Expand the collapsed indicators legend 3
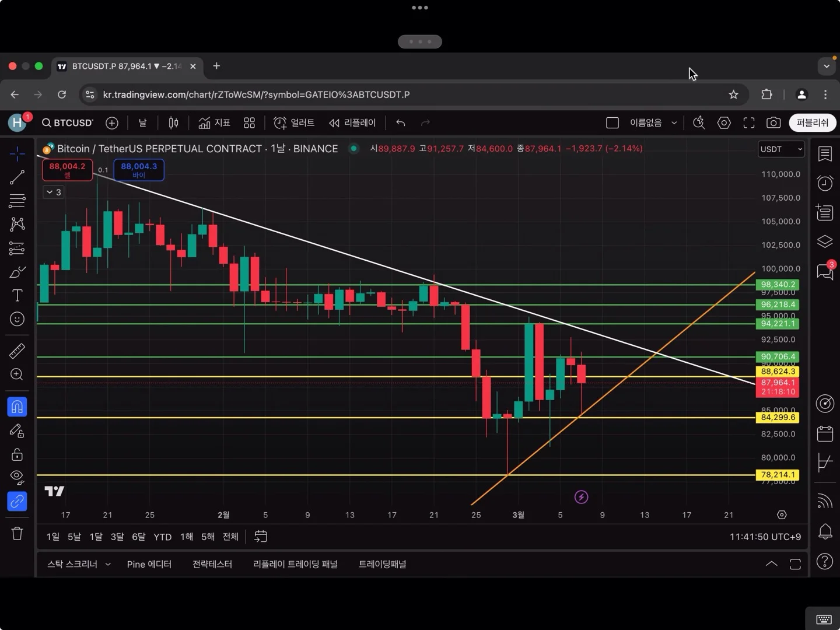The height and width of the screenshot is (630, 840). [x=54, y=192]
